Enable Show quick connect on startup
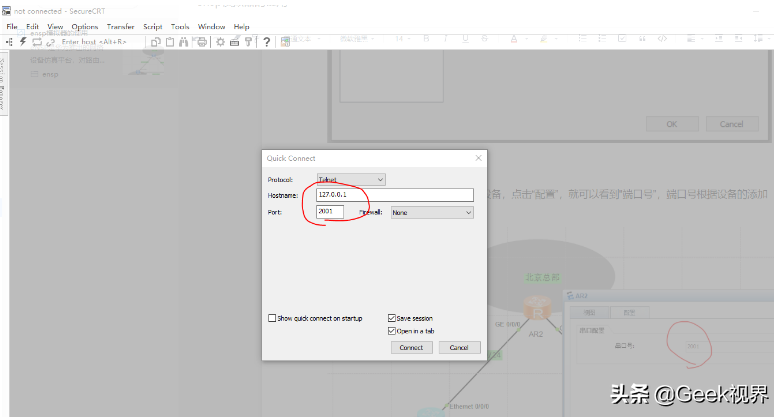The height and width of the screenshot is (418, 782). click(x=272, y=318)
